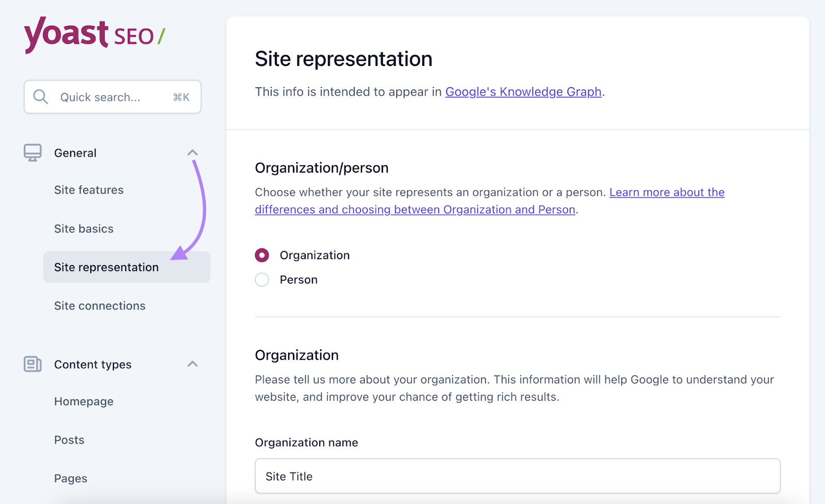Open Site features settings
The image size is (825, 504).
point(89,190)
